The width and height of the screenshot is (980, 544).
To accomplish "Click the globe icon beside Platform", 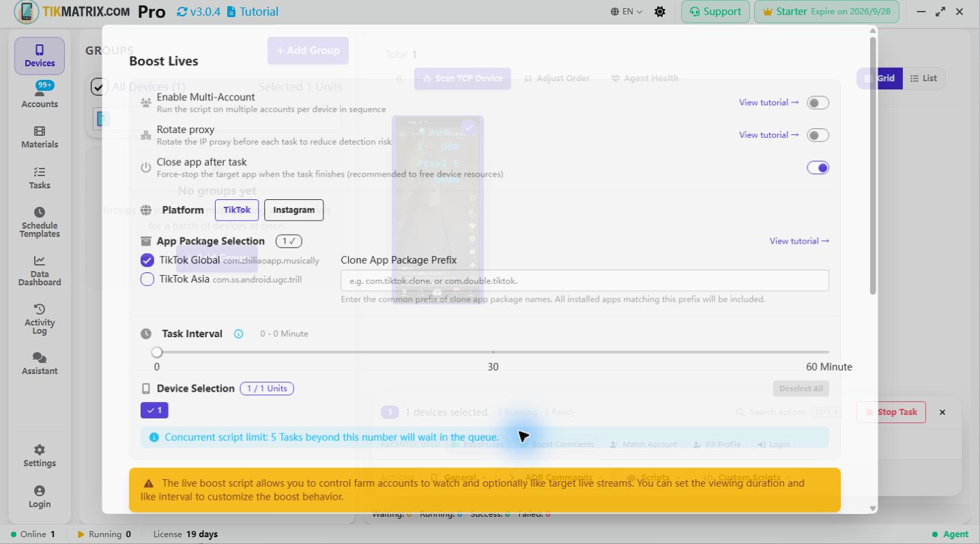I will (145, 210).
